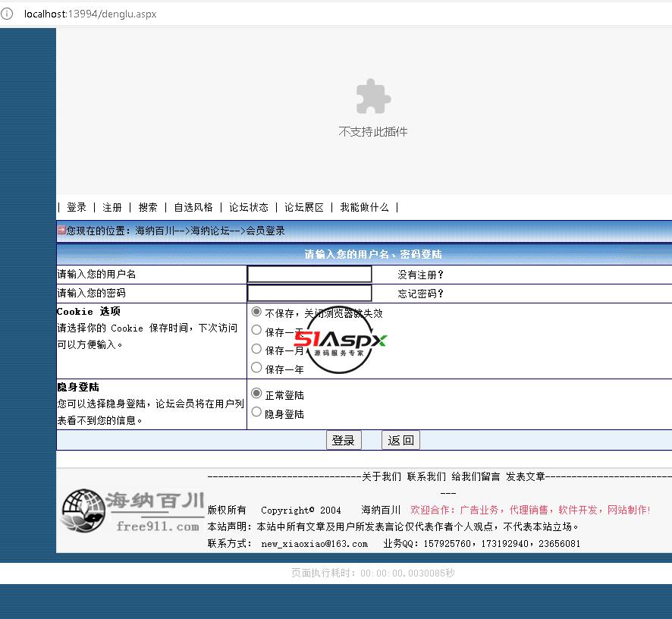Click the red 欢迎合作 advertising text
Screen dimensions: 672x619
pyautogui.click(x=530, y=510)
